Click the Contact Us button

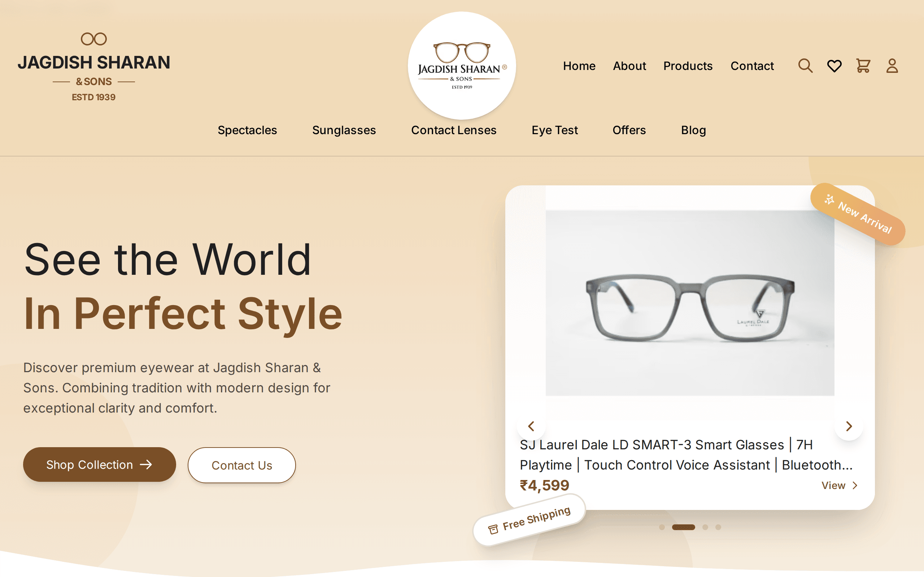241,465
